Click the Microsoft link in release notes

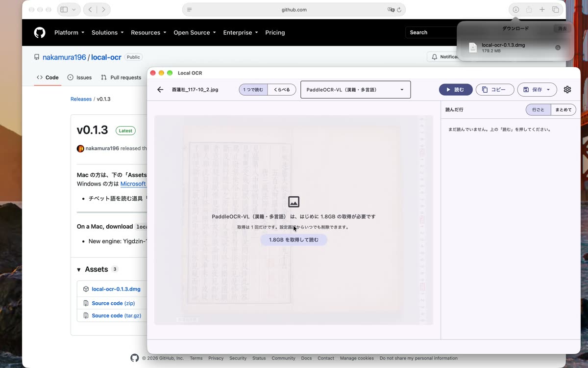click(133, 184)
